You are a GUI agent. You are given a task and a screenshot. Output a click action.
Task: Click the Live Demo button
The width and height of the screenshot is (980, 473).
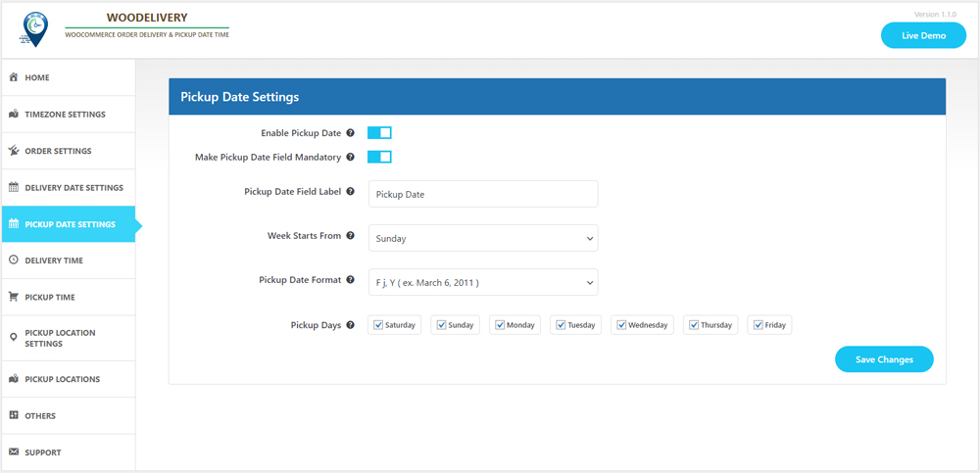point(923,35)
